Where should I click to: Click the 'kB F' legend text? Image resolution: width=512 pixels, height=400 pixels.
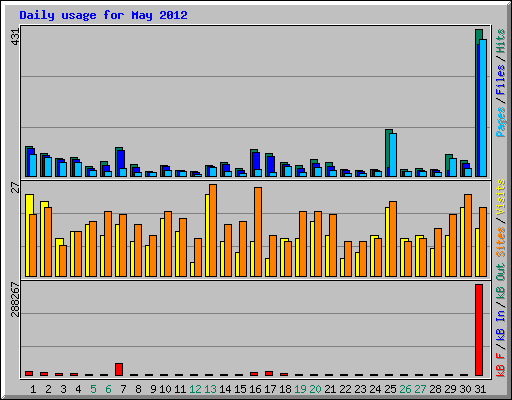(501, 365)
